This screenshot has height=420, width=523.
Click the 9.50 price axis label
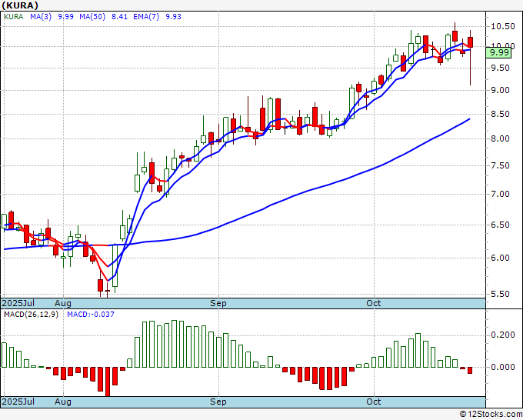(500, 68)
